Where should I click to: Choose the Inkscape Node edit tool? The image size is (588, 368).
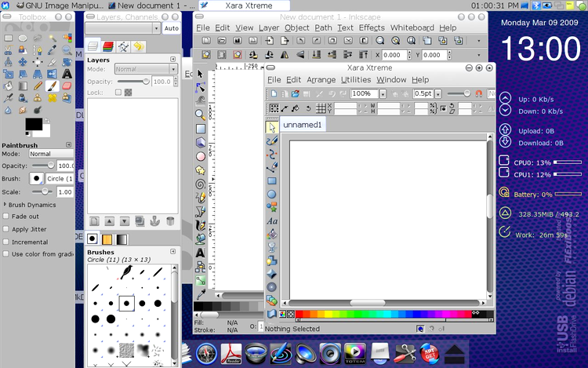point(200,87)
